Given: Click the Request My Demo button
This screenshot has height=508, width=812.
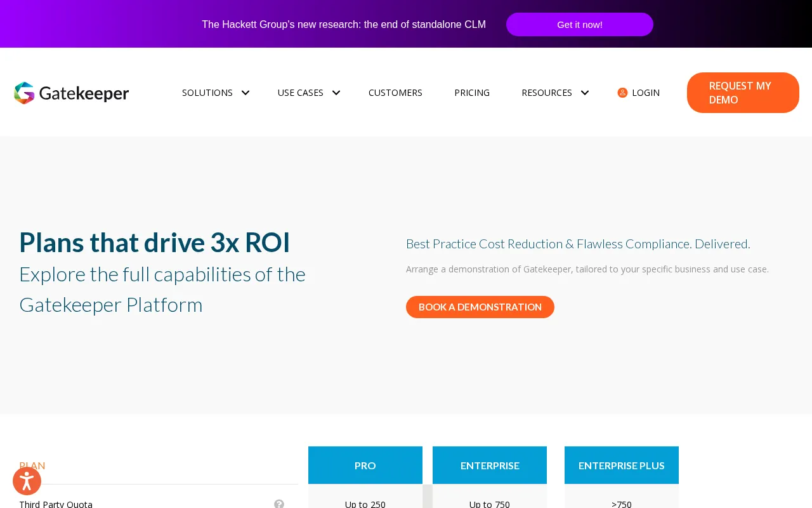Looking at the screenshot, I should (x=743, y=93).
